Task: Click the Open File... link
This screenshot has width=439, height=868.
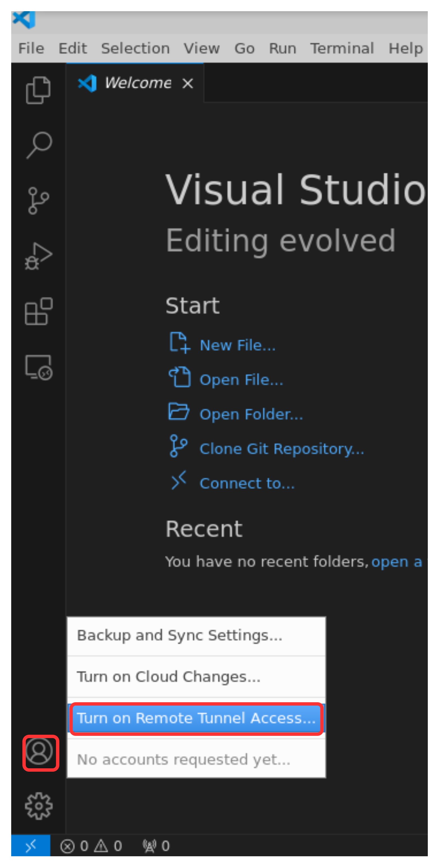Action: [242, 380]
